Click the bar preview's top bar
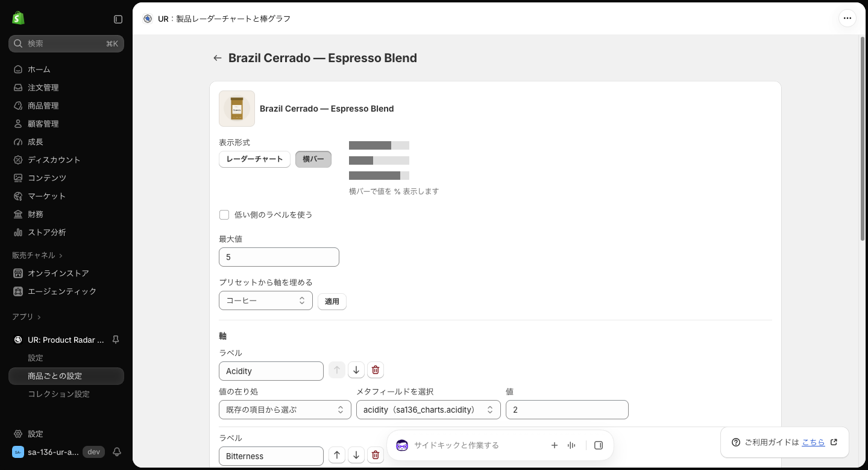This screenshot has width=868, height=470. (379, 145)
